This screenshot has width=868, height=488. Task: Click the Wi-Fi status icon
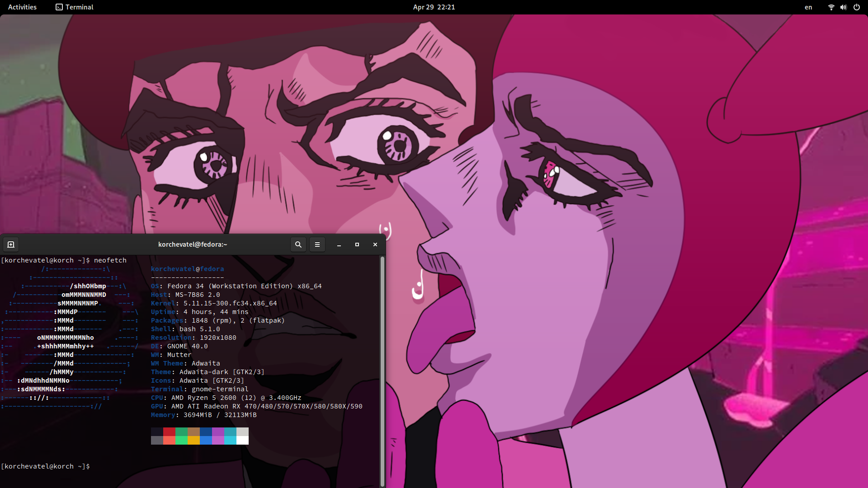[x=831, y=7]
